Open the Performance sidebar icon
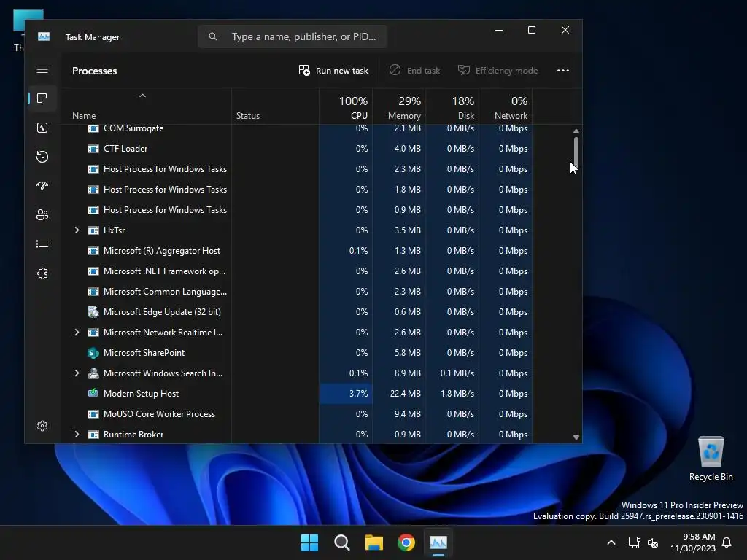 click(42, 128)
